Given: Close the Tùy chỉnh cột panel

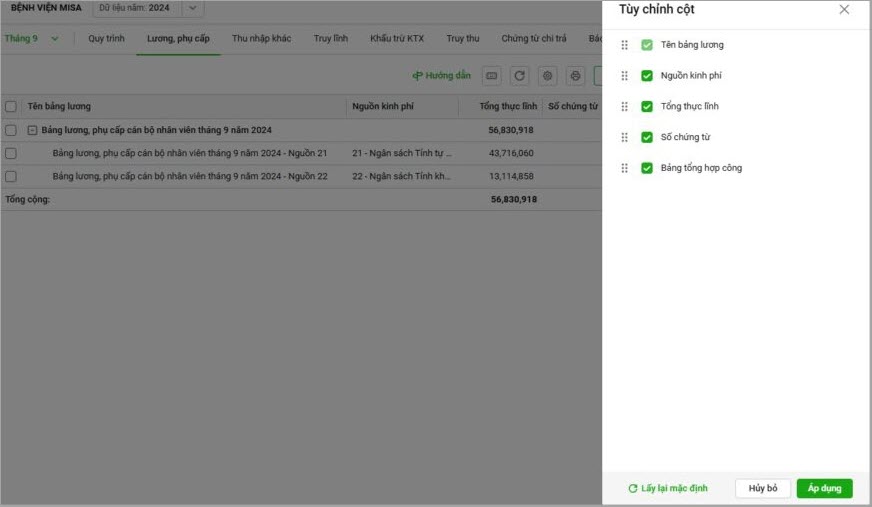Looking at the screenshot, I should pyautogui.click(x=844, y=10).
